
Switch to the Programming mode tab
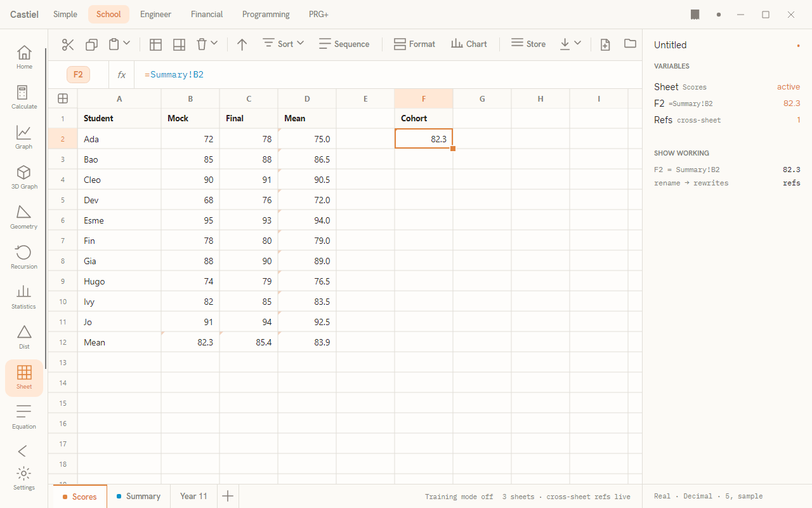pos(266,14)
